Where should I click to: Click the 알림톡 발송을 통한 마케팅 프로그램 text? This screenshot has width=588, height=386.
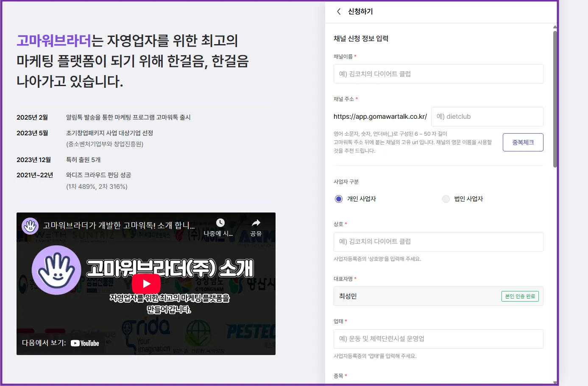[x=128, y=117]
